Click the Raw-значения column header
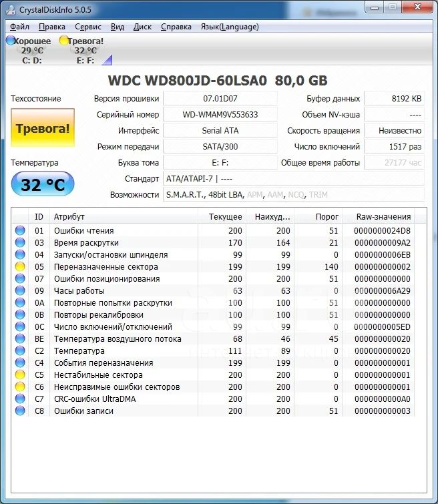This screenshot has width=438, height=504. click(x=379, y=217)
